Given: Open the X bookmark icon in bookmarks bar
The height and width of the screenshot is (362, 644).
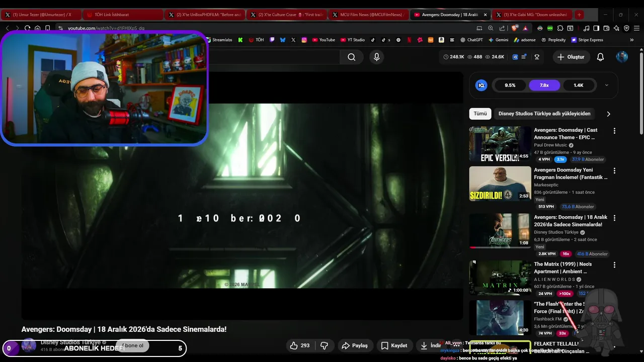Looking at the screenshot, I should click(x=293, y=40).
